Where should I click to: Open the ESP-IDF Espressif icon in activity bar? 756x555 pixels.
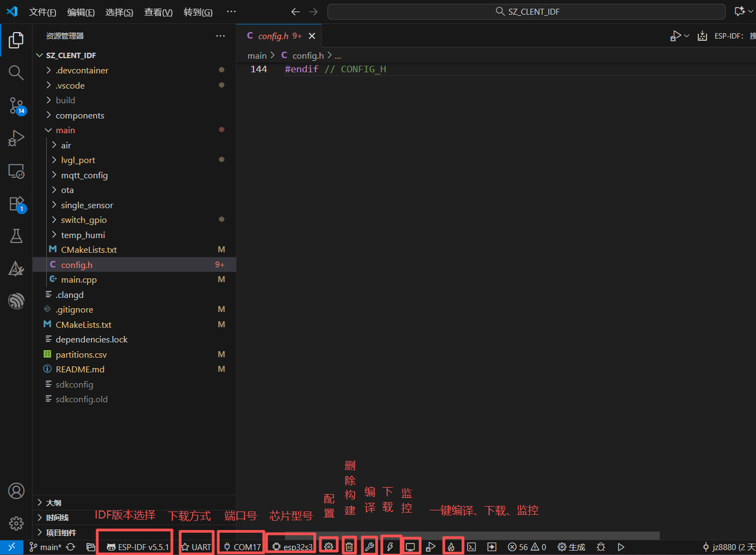(x=16, y=301)
